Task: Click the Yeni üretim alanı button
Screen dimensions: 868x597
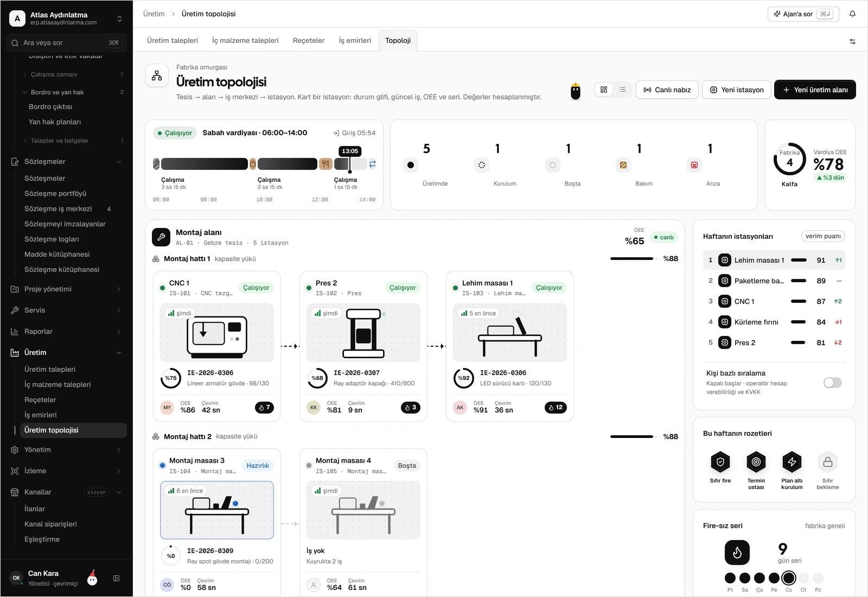Action: tap(815, 90)
